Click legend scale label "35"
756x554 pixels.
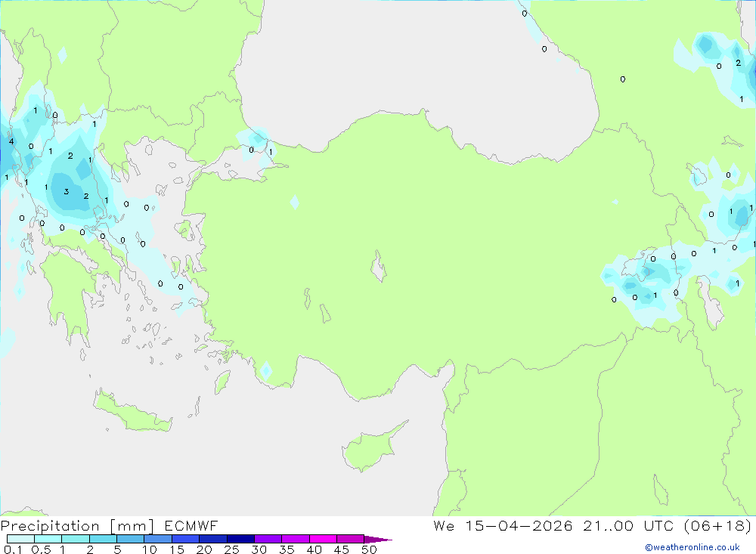coord(287,549)
